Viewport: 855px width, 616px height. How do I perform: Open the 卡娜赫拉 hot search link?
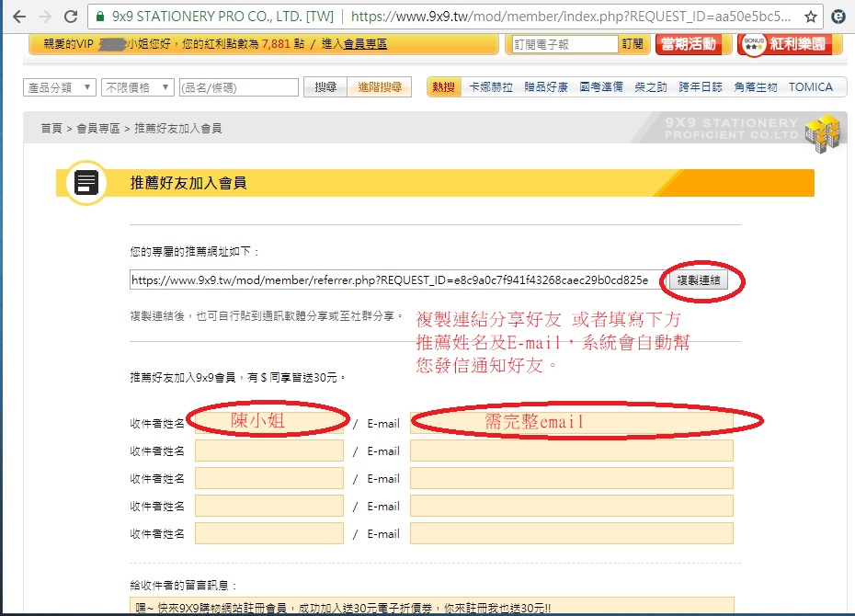pos(491,87)
